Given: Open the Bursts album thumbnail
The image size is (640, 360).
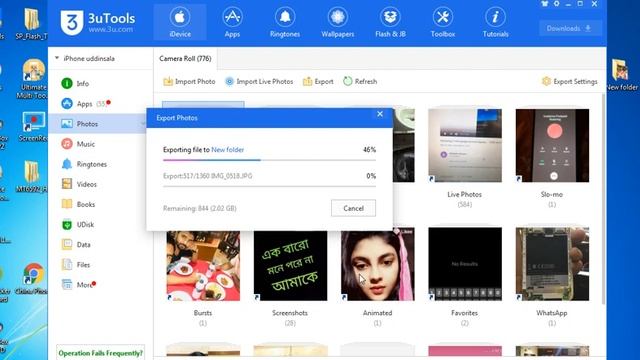Looking at the screenshot, I should coord(203,265).
